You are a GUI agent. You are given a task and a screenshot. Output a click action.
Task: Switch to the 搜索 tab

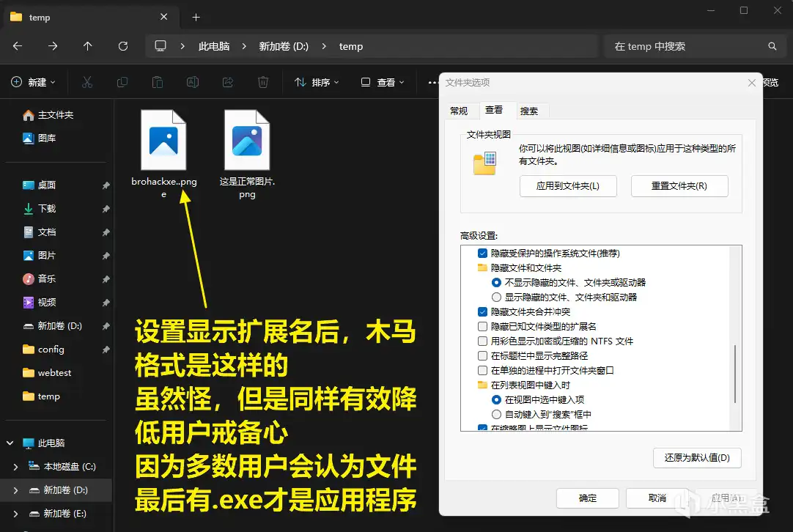coord(530,111)
